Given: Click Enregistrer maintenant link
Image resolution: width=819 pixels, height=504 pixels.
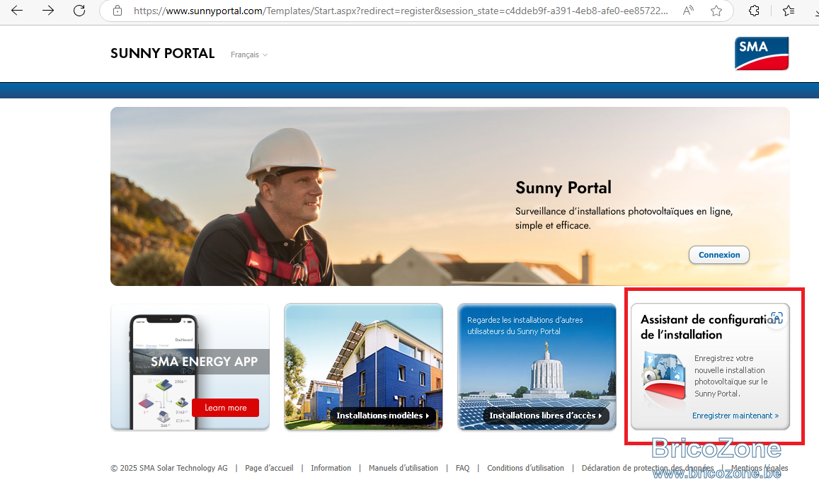Looking at the screenshot, I should click(735, 416).
